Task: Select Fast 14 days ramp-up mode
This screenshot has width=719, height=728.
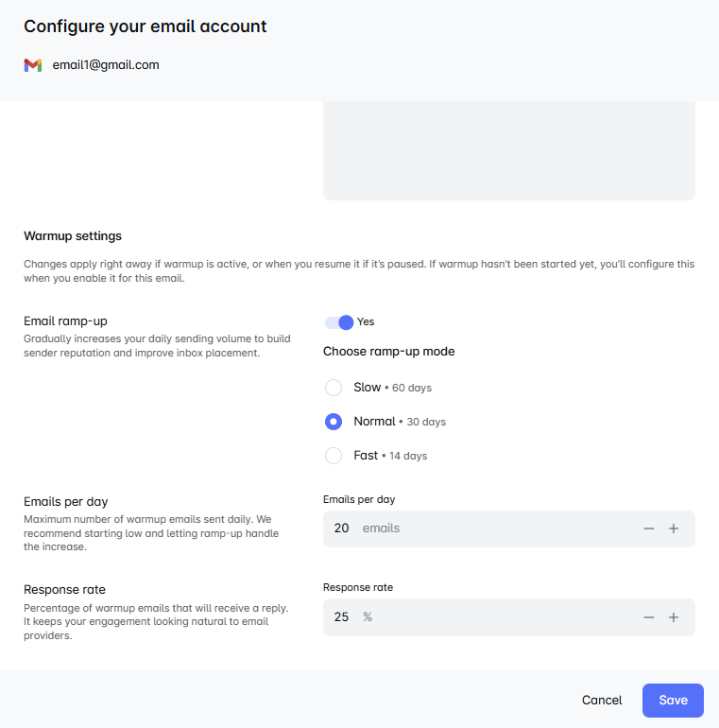Action: 334,456
